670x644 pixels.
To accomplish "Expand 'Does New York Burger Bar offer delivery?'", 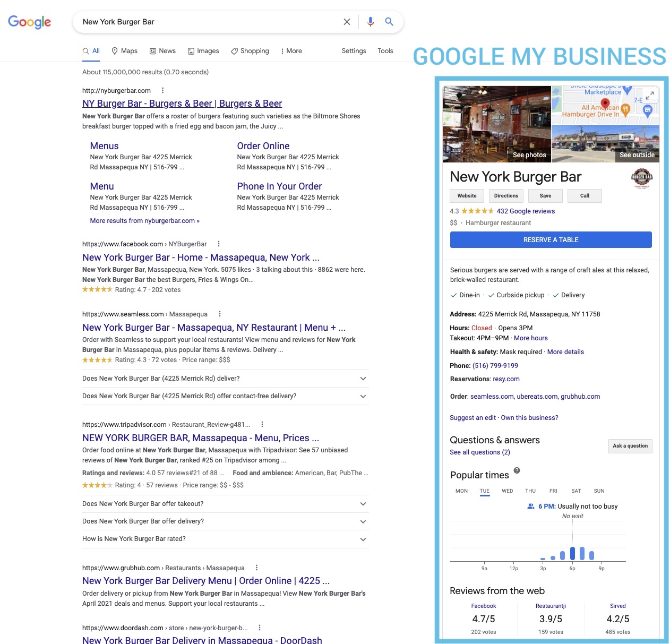I will pos(225,521).
